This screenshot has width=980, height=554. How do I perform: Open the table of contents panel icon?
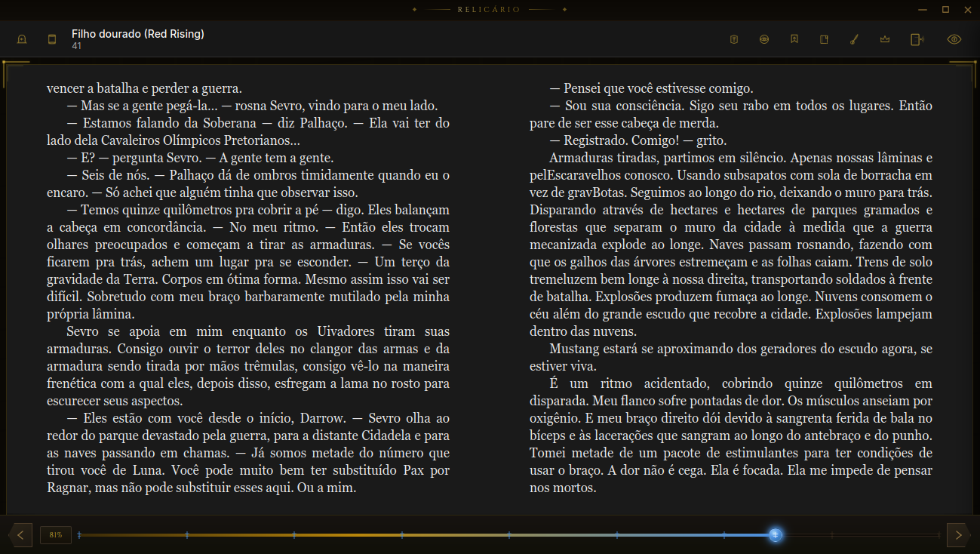[x=52, y=39]
